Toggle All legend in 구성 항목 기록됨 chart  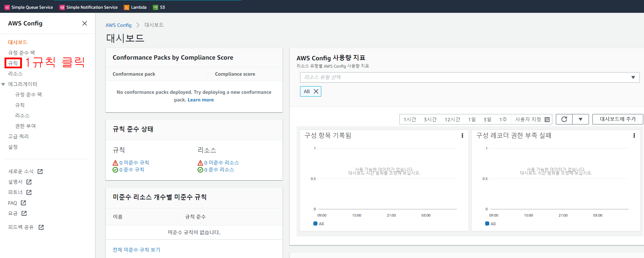[319, 224]
